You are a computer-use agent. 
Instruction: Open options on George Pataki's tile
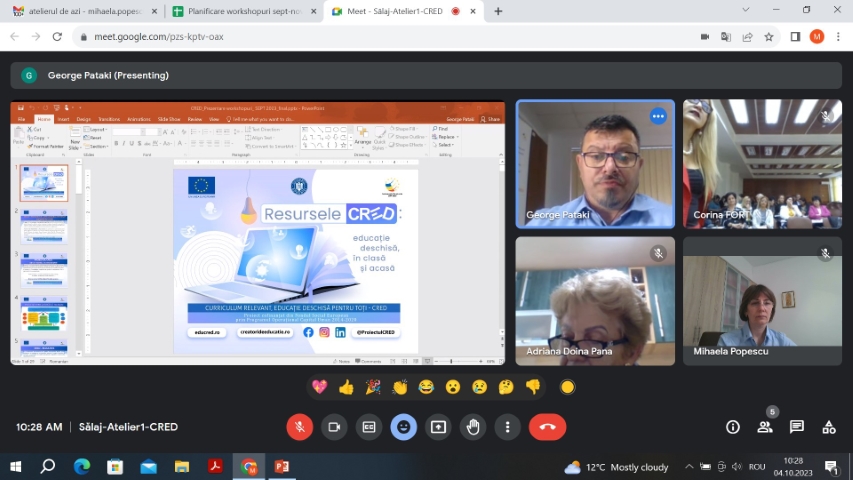658,116
